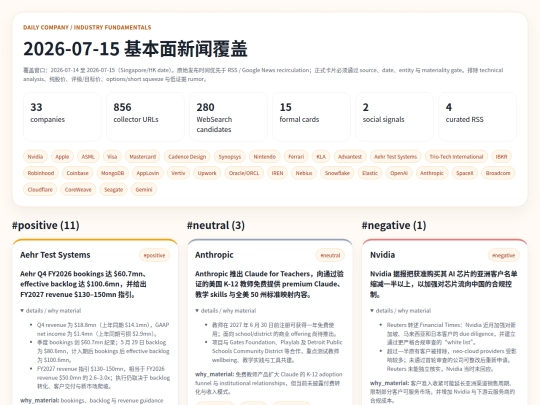
Task: Select the Trio-Tech International chip
Action: tap(456, 157)
